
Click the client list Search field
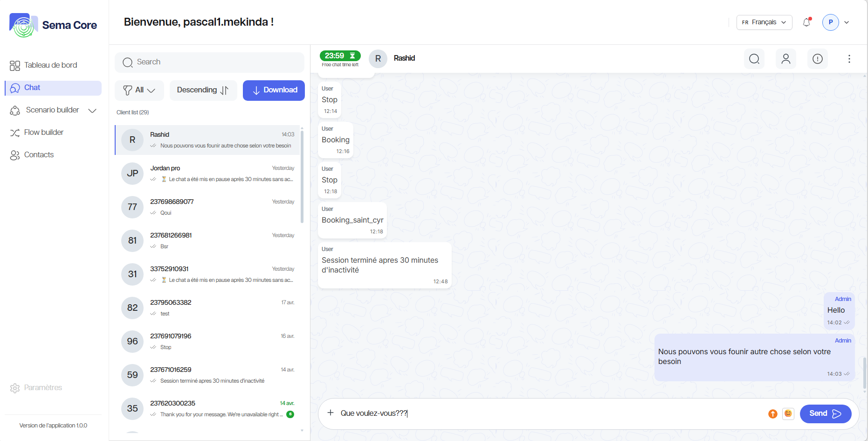(209, 62)
